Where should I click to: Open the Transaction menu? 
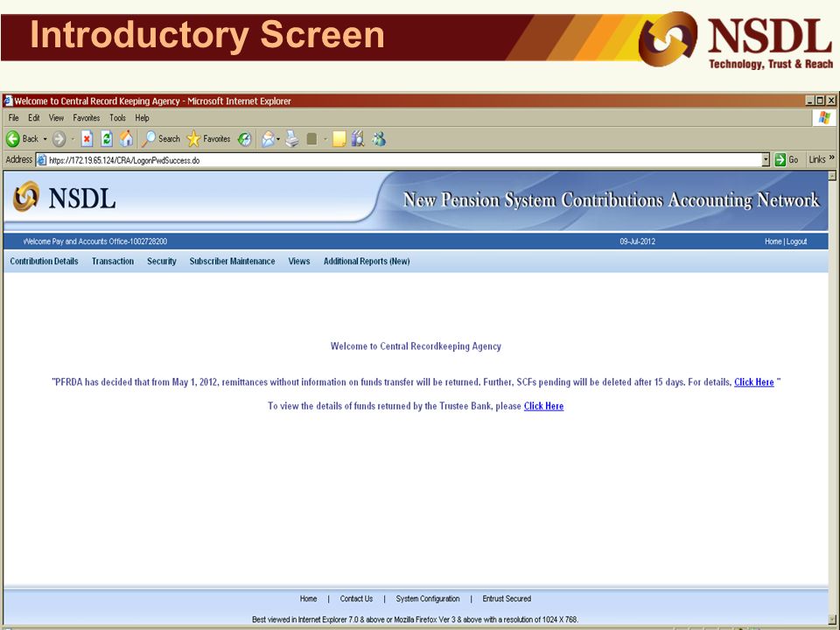coord(113,262)
